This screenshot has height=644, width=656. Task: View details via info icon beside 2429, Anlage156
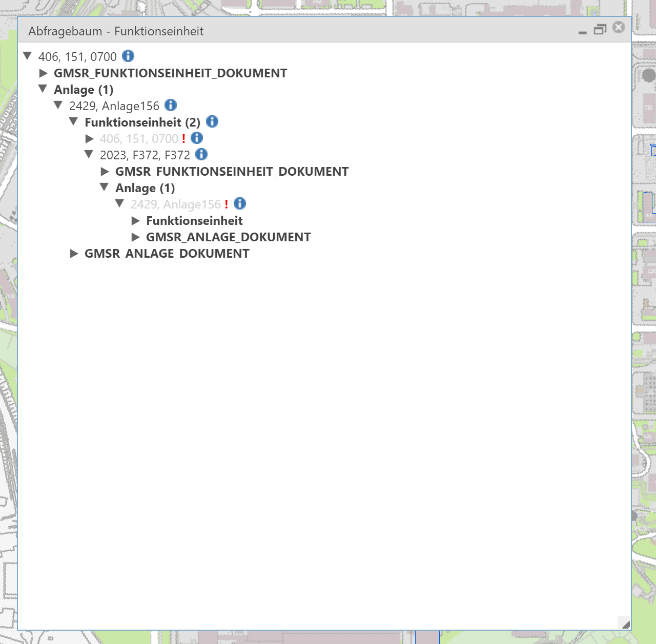tap(171, 106)
